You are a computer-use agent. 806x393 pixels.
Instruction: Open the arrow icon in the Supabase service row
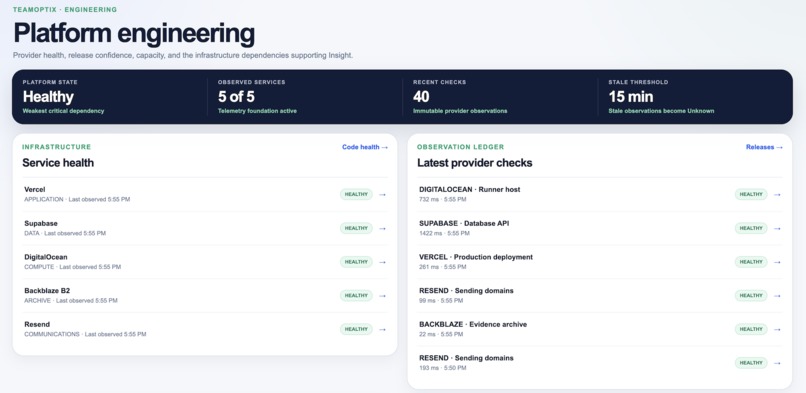click(382, 228)
